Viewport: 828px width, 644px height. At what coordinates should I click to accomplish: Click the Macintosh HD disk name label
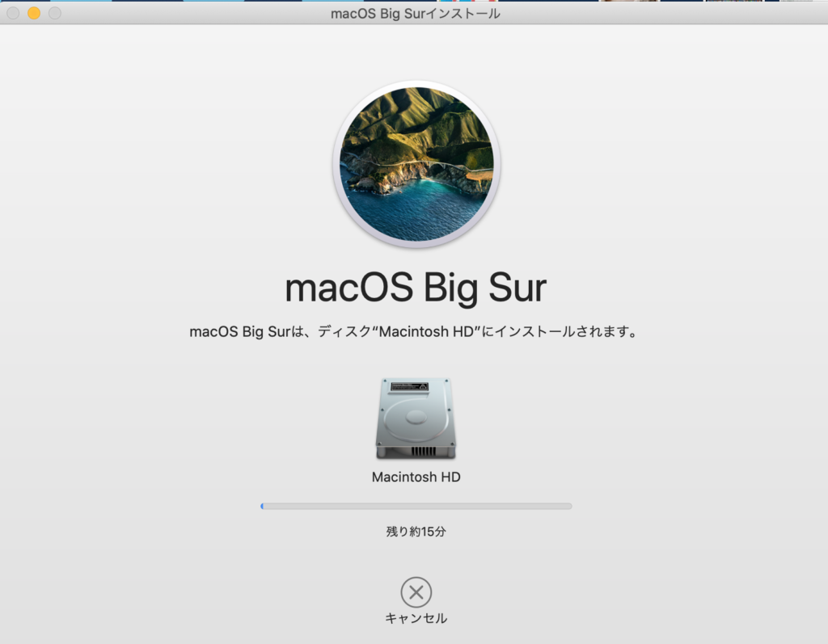pos(416,477)
